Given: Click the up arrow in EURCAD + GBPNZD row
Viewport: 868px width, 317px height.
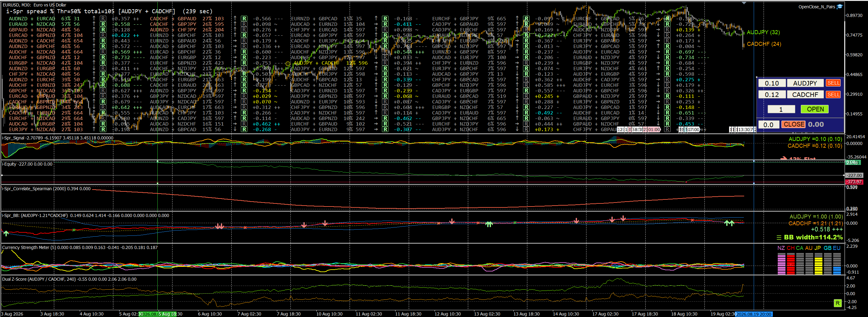Looking at the screenshot, I should point(94,35).
